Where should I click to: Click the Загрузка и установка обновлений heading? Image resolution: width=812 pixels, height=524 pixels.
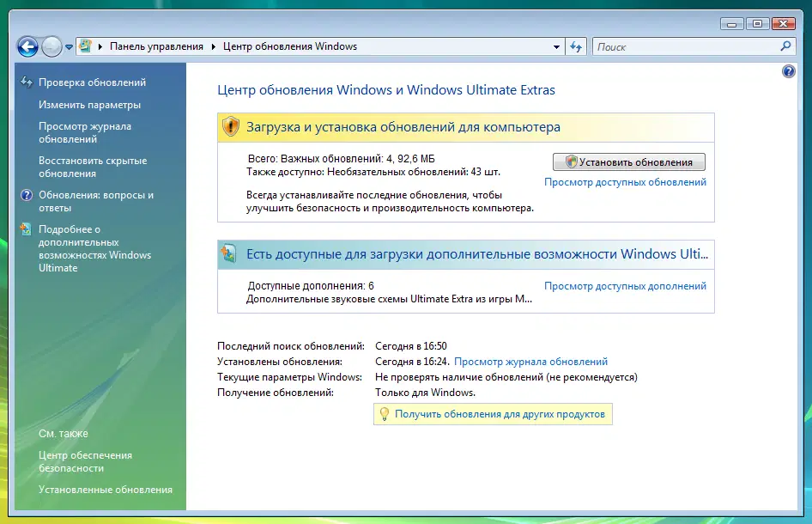[x=403, y=127]
